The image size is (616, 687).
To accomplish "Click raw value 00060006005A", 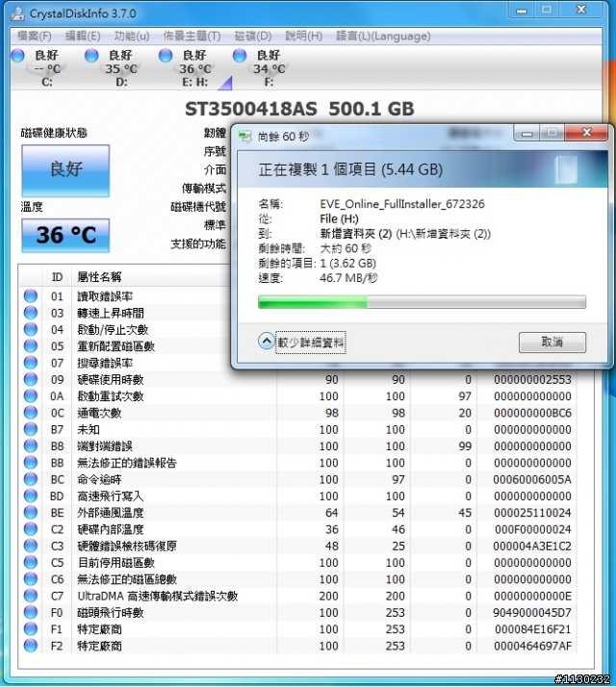I will pos(532,479).
